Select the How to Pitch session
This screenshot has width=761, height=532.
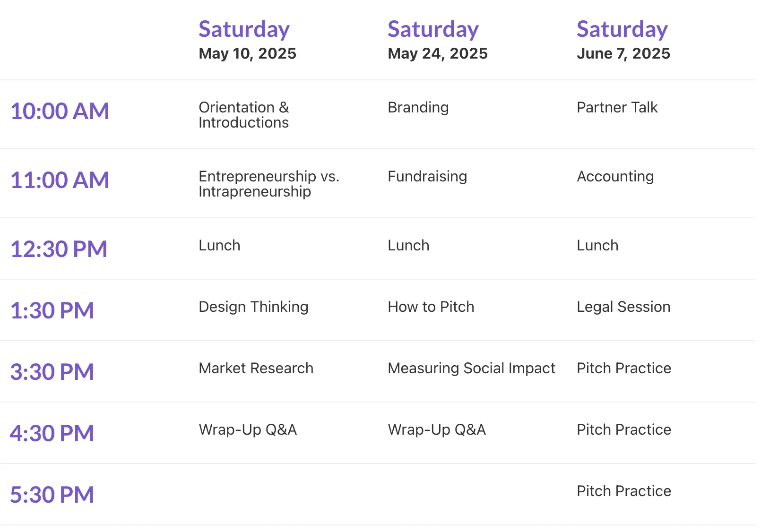(x=431, y=307)
